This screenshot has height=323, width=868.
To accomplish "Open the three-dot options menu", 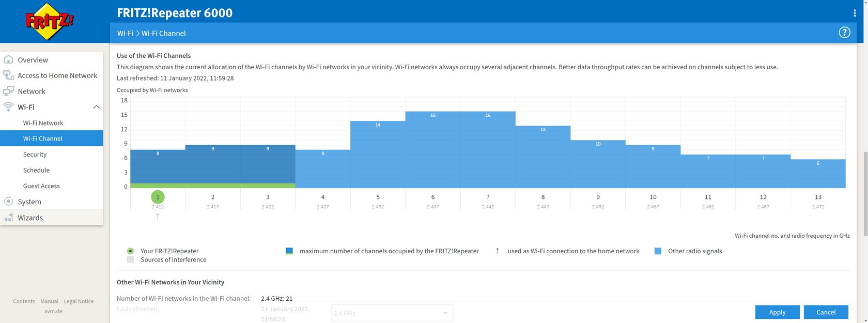I will [x=855, y=13].
